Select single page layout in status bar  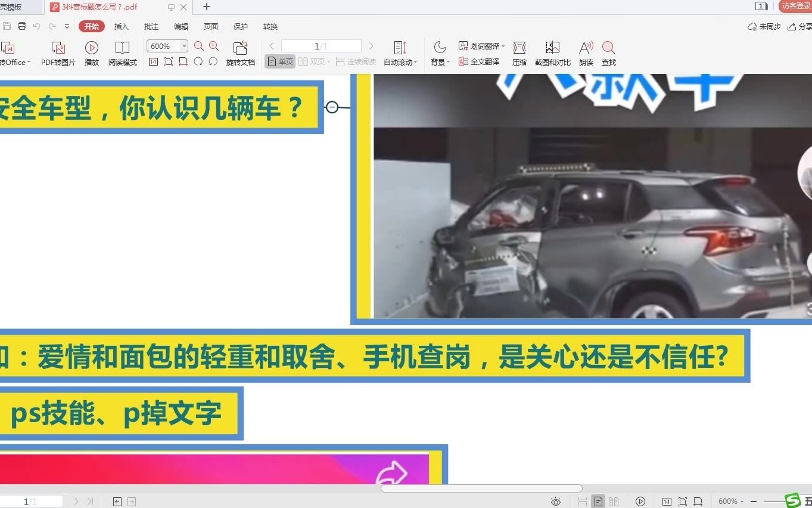pyautogui.click(x=598, y=501)
